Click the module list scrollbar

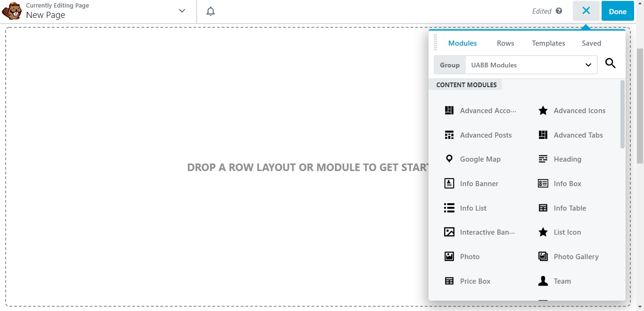[x=622, y=115]
